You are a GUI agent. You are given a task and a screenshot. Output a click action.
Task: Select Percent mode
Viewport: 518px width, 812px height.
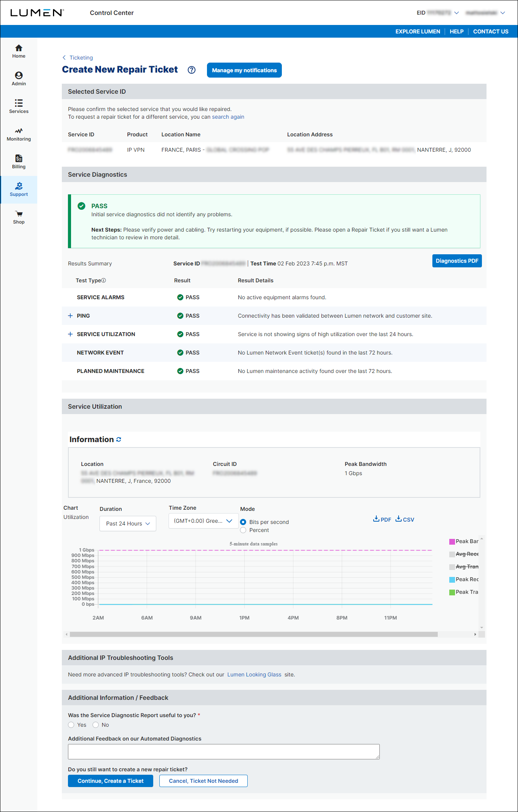pyautogui.click(x=243, y=530)
